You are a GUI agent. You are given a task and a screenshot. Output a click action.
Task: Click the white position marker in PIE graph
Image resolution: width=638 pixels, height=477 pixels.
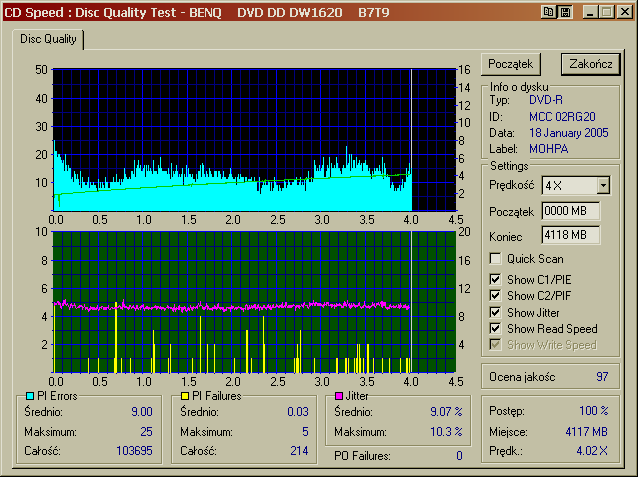pyautogui.click(x=411, y=140)
